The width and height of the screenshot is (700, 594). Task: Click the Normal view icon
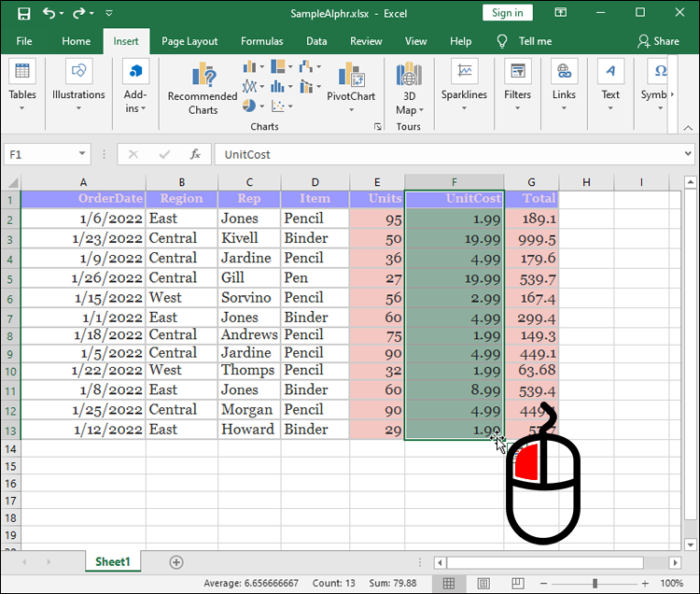click(449, 584)
